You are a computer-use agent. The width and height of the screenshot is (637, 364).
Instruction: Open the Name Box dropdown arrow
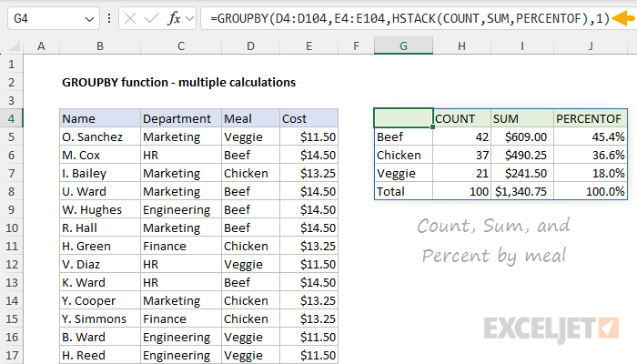click(x=89, y=19)
